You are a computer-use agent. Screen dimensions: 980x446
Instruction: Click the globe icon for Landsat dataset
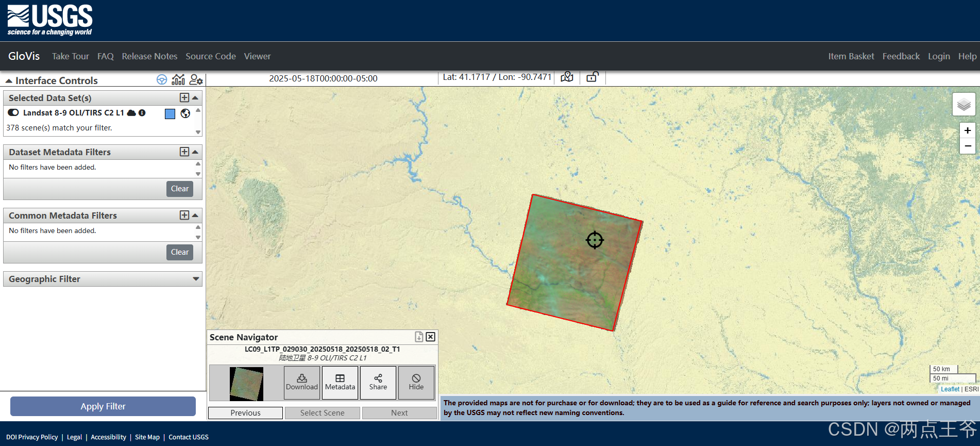pyautogui.click(x=185, y=113)
